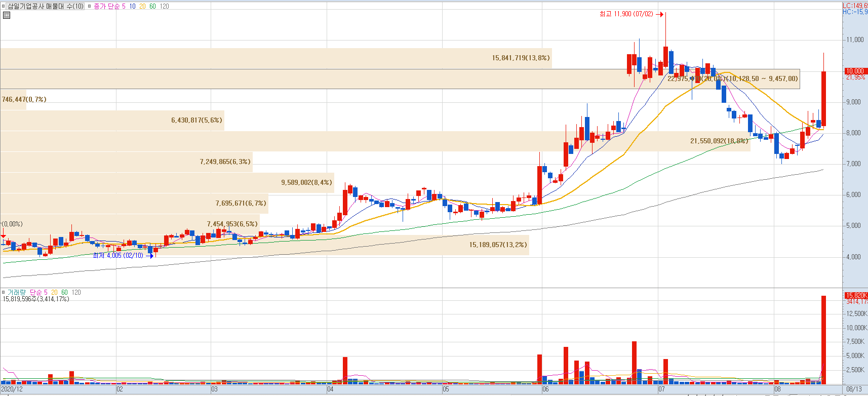
Task: Click the 15,189,057(13.2%) volume profile label
Action: point(498,245)
